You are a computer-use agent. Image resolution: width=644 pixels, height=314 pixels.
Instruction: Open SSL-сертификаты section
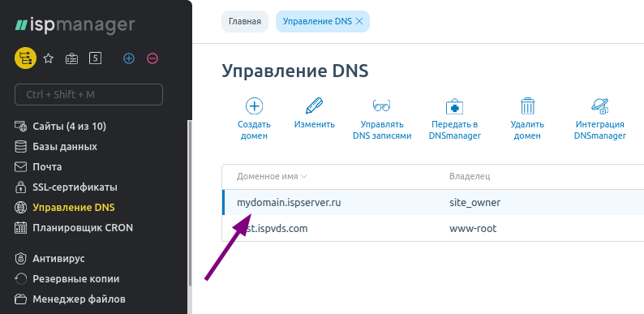click(x=75, y=187)
